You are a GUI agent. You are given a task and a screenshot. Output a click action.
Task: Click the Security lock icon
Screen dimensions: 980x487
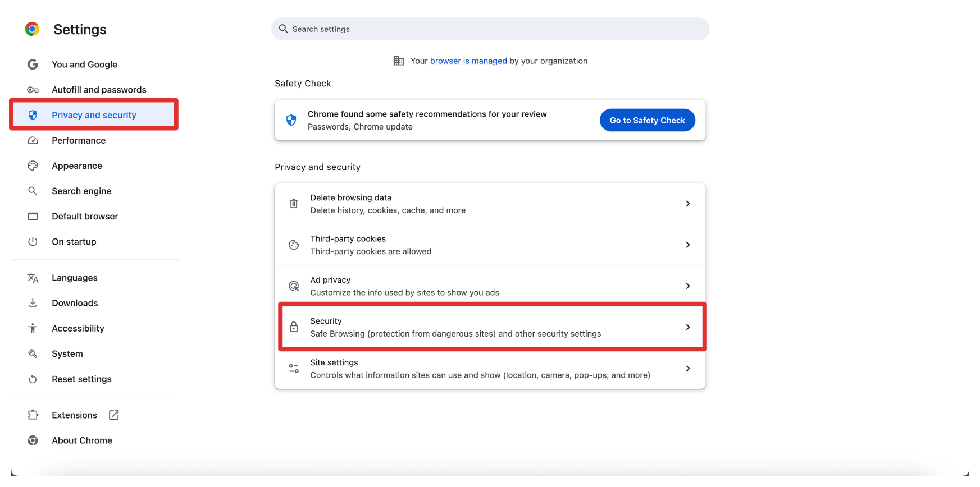tap(294, 327)
